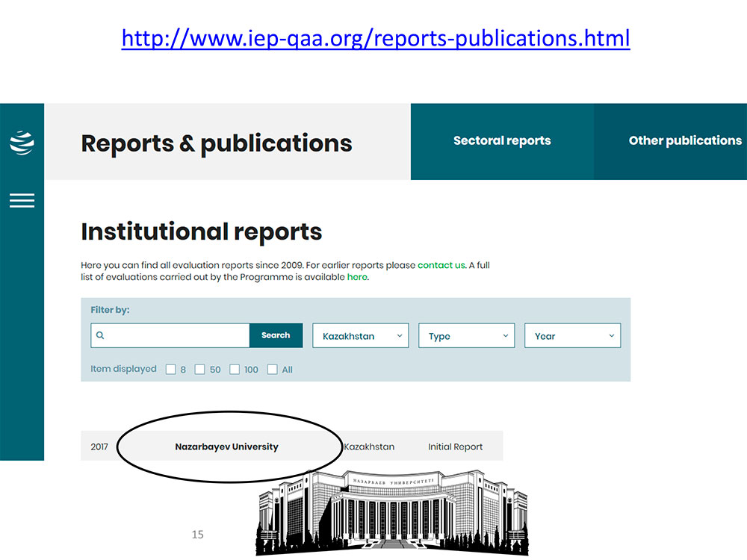Click the magnifier icon in search box

pos(100,335)
